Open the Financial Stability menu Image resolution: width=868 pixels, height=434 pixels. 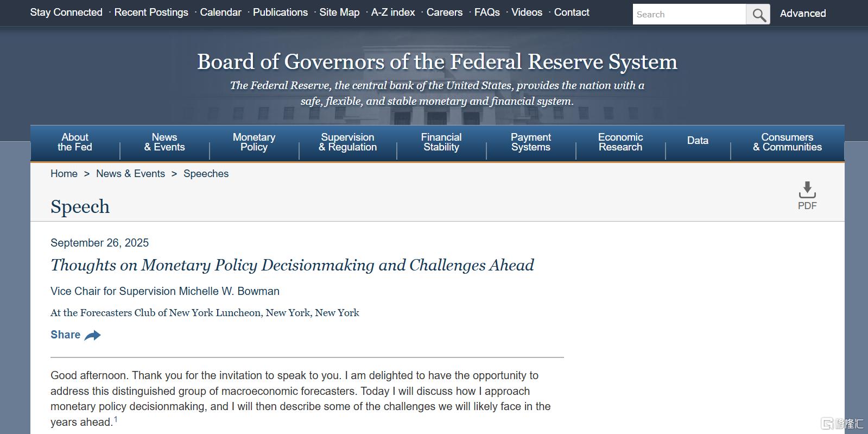441,142
